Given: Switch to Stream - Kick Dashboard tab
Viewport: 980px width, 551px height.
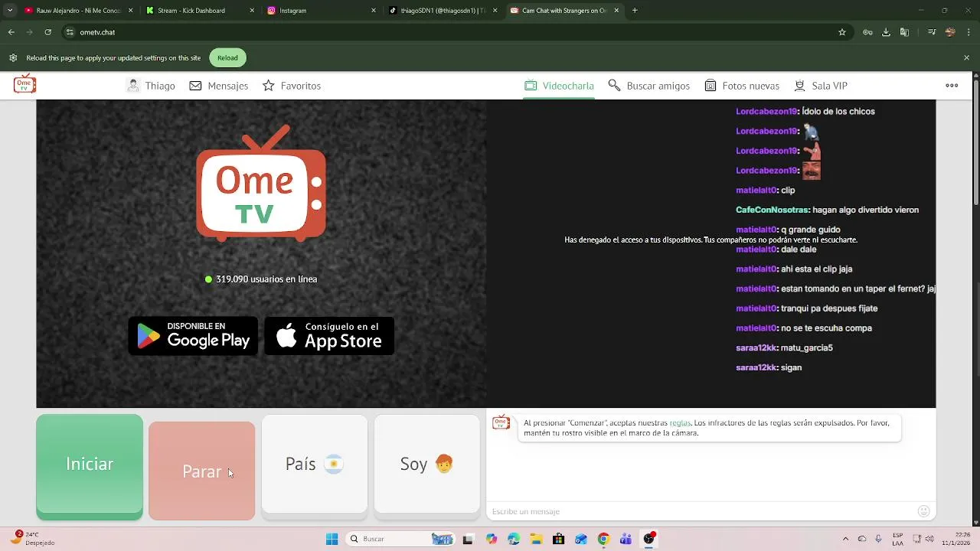Looking at the screenshot, I should [x=201, y=11].
